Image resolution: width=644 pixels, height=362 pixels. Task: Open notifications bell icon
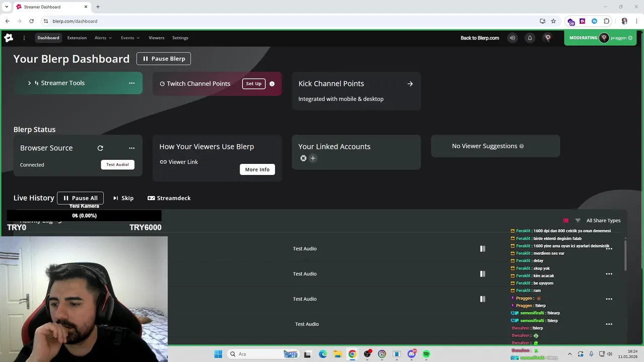[530, 38]
